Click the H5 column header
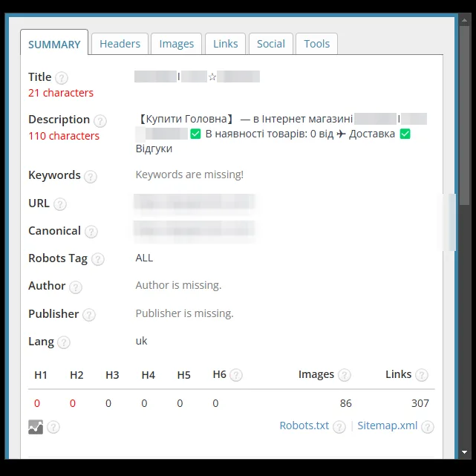 [x=183, y=375]
